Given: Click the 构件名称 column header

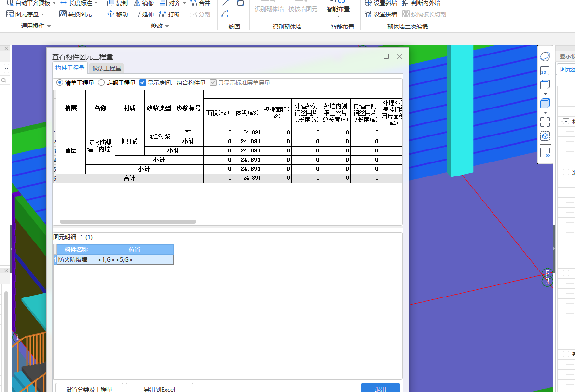Looking at the screenshot, I should (x=76, y=250).
